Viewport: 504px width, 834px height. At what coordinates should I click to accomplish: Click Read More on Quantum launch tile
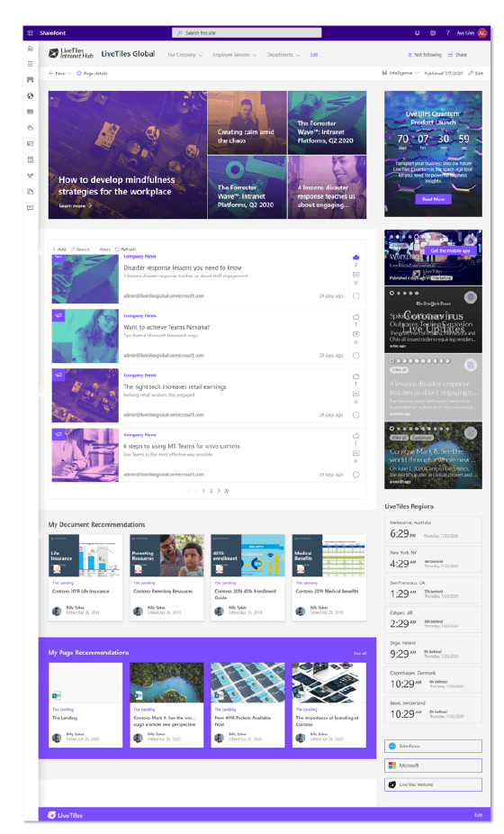(x=433, y=199)
